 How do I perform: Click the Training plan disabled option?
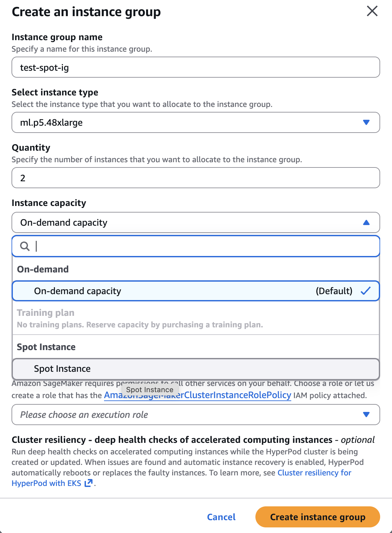click(x=45, y=313)
